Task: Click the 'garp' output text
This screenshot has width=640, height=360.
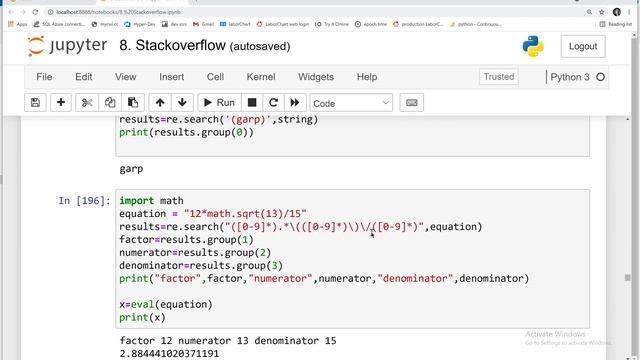Action: tap(131, 169)
